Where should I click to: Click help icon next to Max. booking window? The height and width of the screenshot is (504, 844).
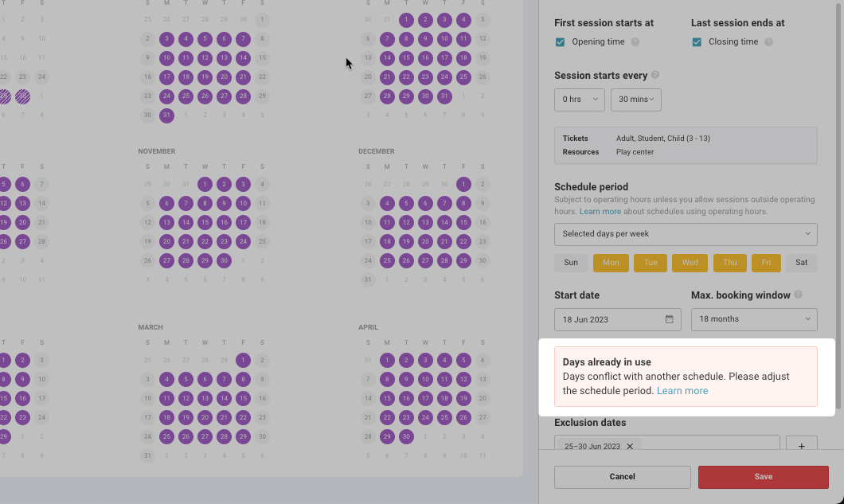(799, 295)
